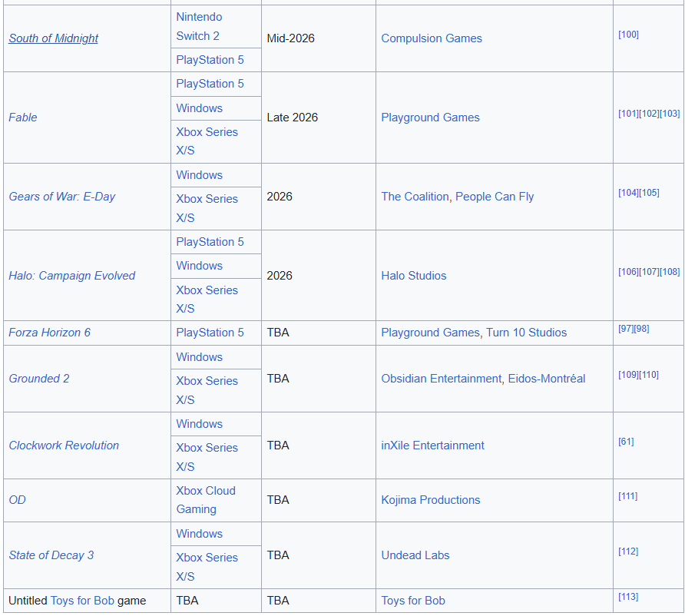Open citation [97]

coord(626,329)
